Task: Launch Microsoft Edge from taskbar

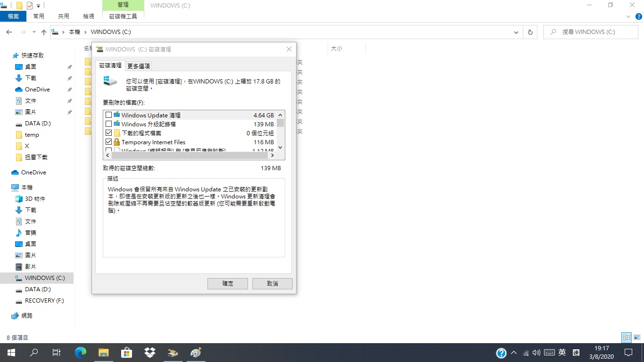Action: [x=81, y=353]
